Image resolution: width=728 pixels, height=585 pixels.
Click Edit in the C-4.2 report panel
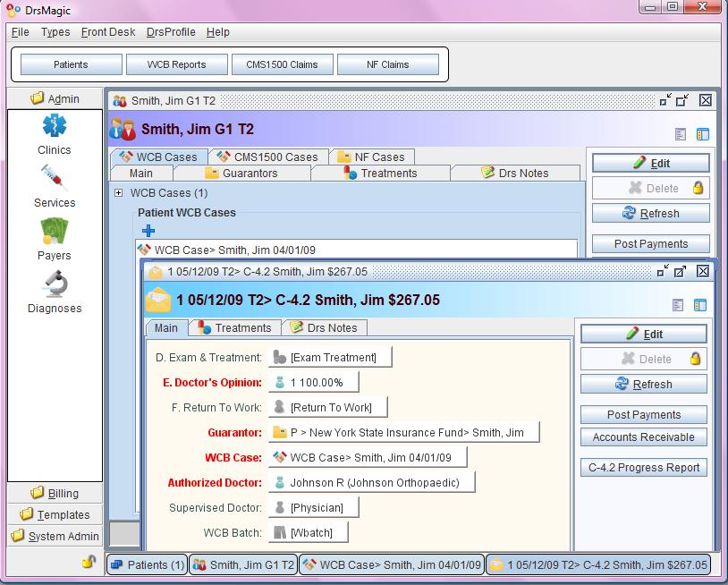[644, 335]
